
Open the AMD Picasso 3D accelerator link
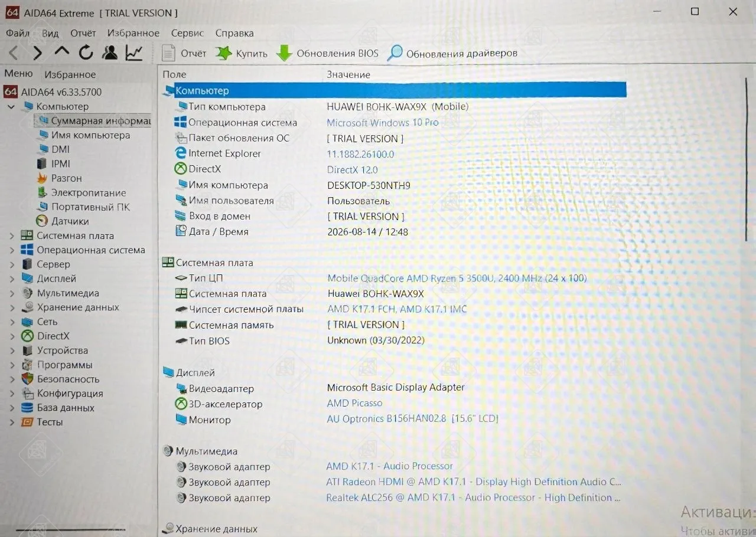(x=354, y=403)
